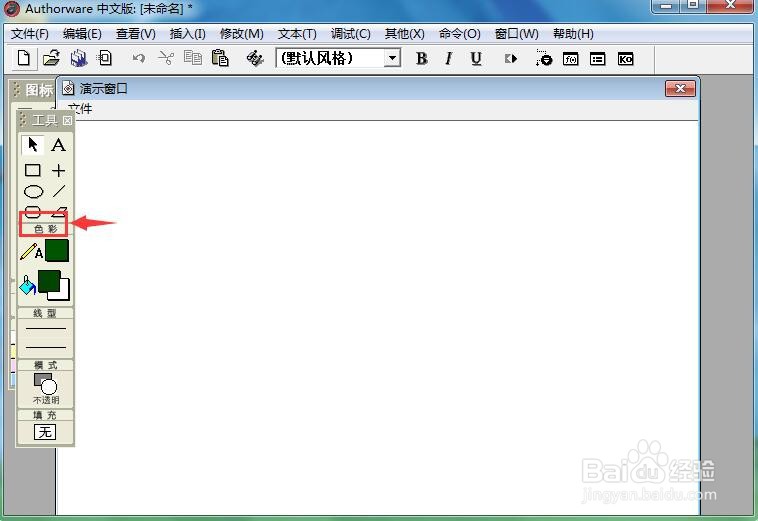This screenshot has height=521, width=758.
Task: Select the pointer arrow tool
Action: click(x=33, y=145)
